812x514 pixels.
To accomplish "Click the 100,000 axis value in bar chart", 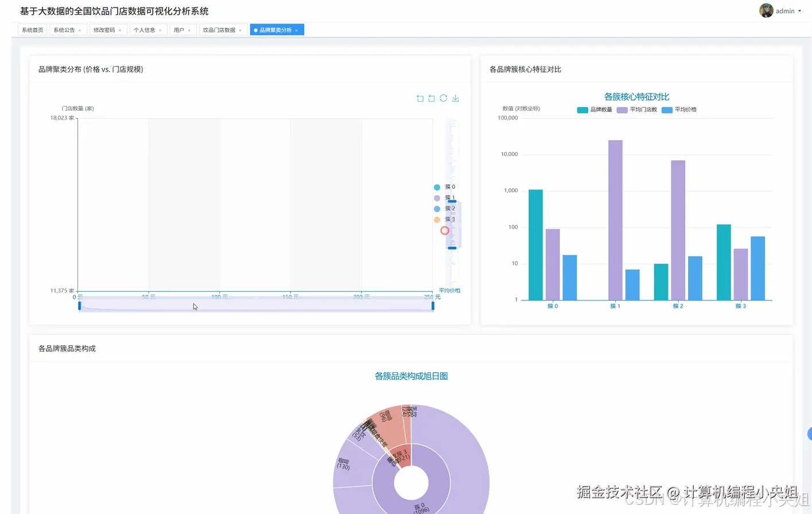I will (x=507, y=118).
